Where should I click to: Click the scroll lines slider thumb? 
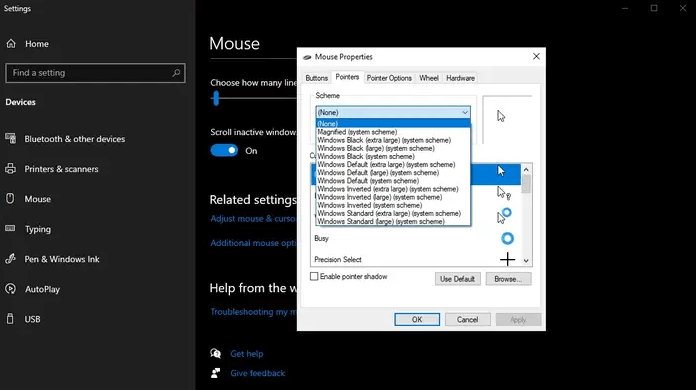tap(216, 98)
